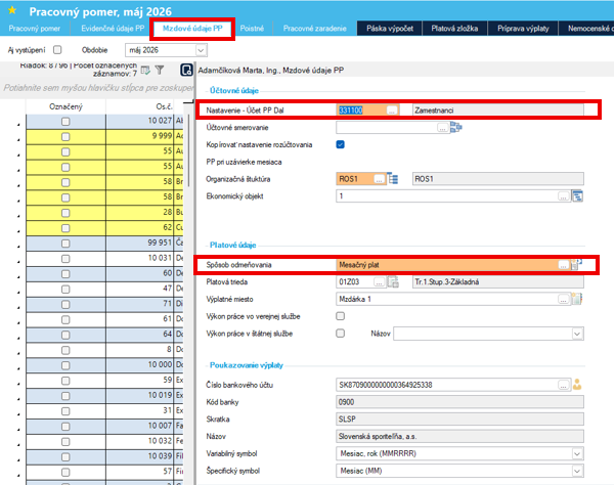The width and height of the screenshot is (615, 485).
Task: Click ellipsis button in Výplatné miesto field
Action: (563, 299)
